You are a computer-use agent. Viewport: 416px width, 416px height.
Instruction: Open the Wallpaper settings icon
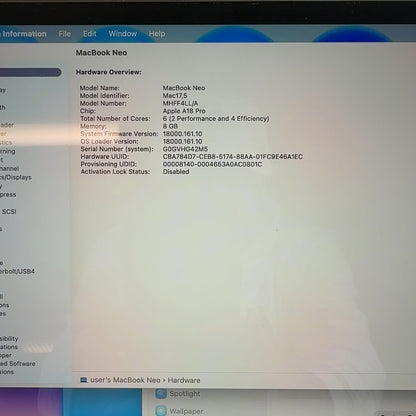click(161, 411)
